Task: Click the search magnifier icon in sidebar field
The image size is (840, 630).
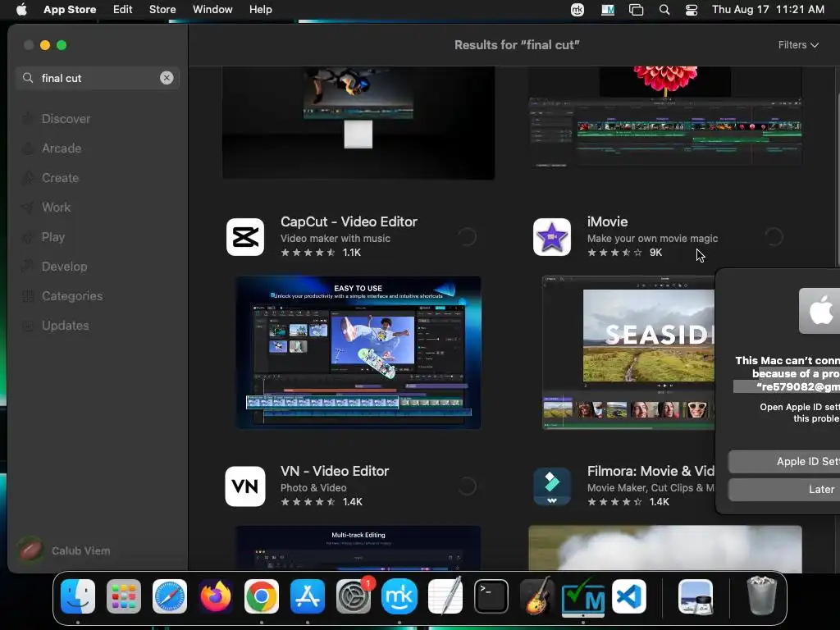Action: [28, 78]
